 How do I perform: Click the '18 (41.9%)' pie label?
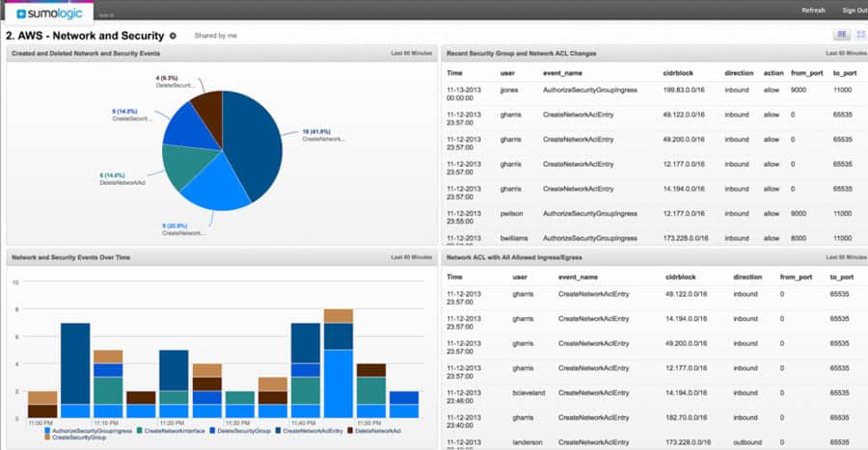[316, 132]
